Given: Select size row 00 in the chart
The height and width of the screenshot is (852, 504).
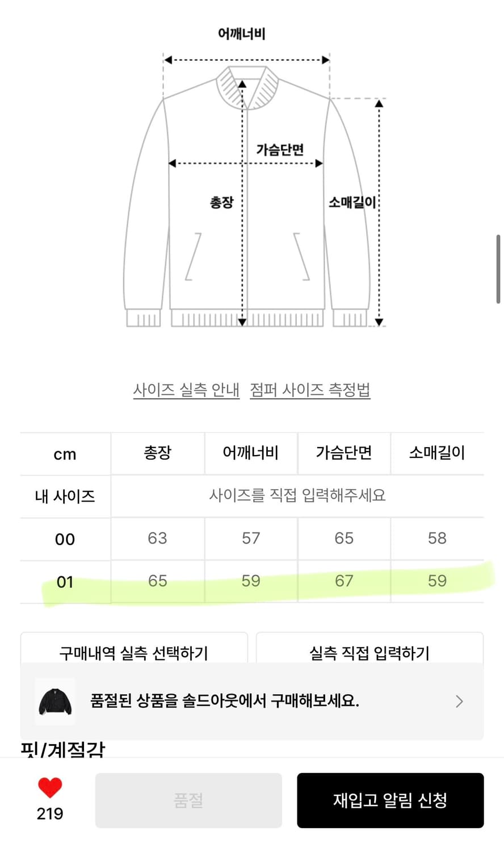Looking at the screenshot, I should [x=64, y=538].
